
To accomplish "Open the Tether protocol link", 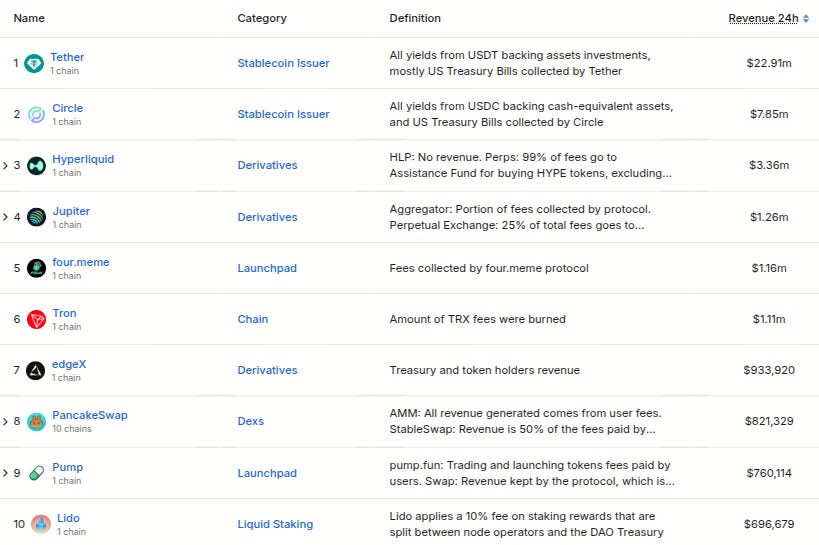I will tap(67, 57).
